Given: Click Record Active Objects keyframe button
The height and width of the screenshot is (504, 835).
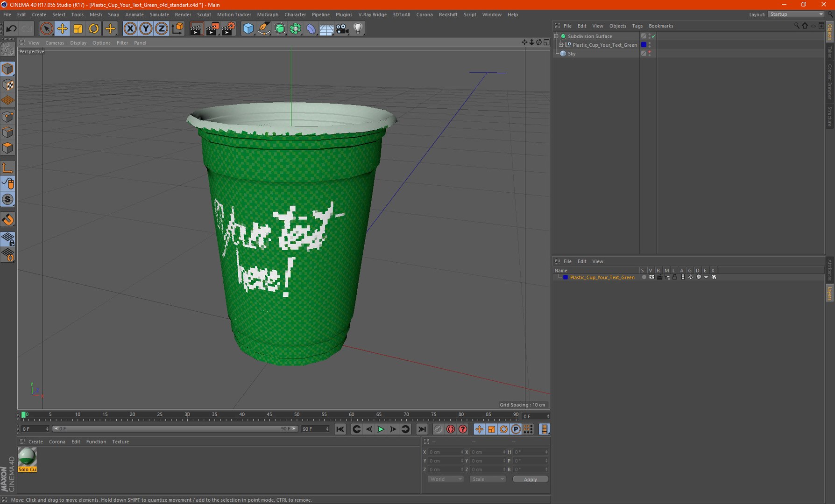Looking at the screenshot, I should 438,429.
